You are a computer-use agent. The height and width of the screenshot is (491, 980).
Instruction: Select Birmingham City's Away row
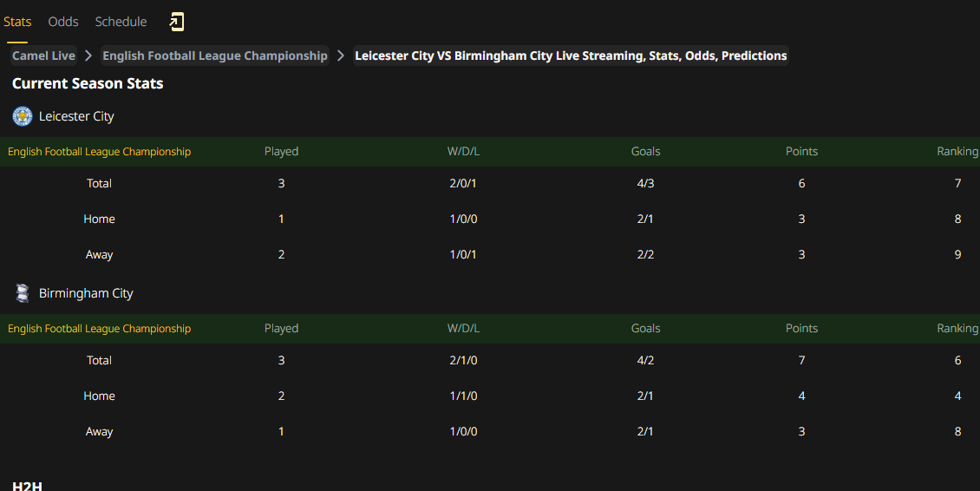pyautogui.click(x=490, y=432)
